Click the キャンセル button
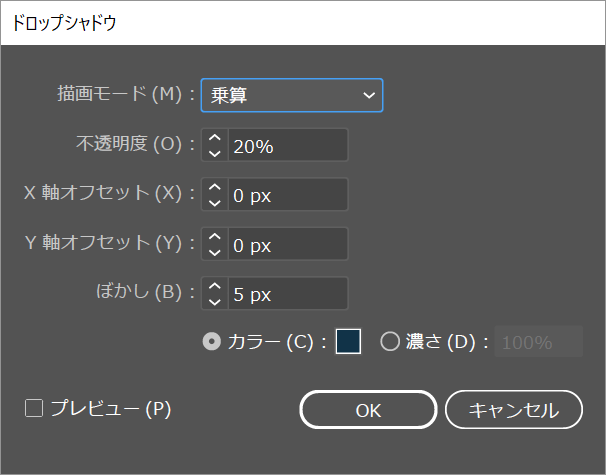The height and width of the screenshot is (475, 606). point(514,409)
